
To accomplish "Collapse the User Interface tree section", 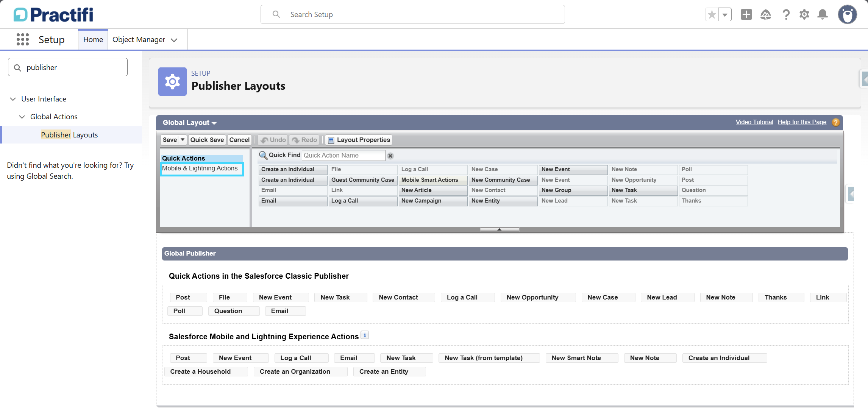I will [13, 99].
